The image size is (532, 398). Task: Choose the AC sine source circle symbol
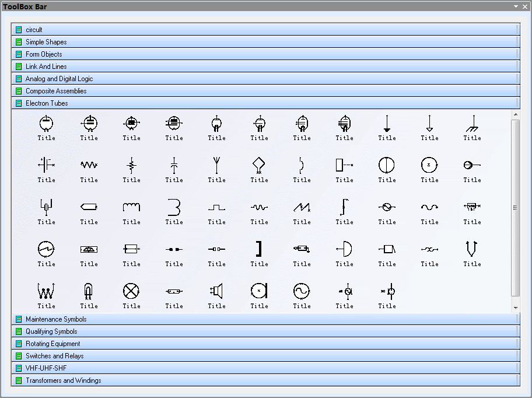click(x=302, y=291)
